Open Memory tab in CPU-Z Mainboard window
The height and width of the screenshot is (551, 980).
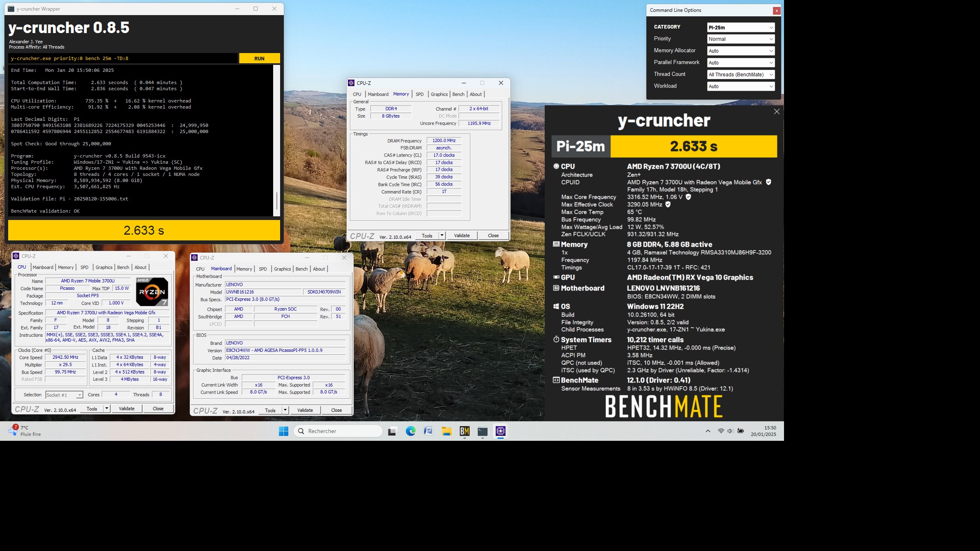click(x=244, y=269)
